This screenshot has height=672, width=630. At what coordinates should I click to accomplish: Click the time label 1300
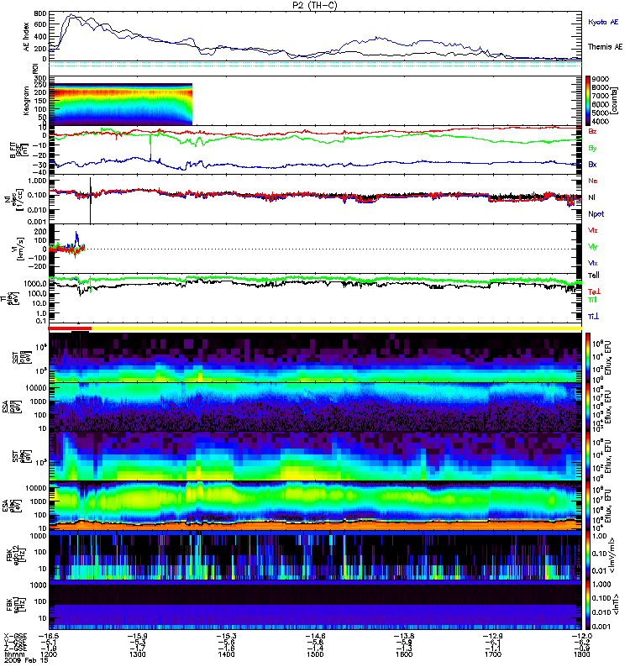click(137, 654)
